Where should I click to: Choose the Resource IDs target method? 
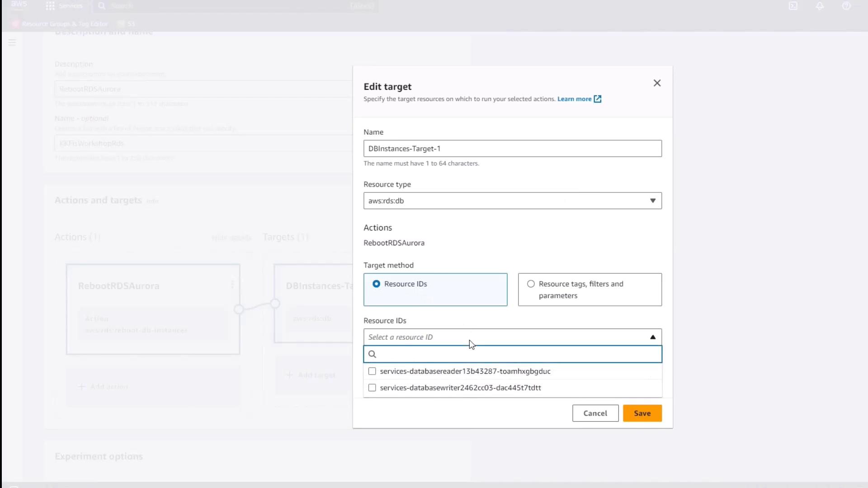click(376, 284)
